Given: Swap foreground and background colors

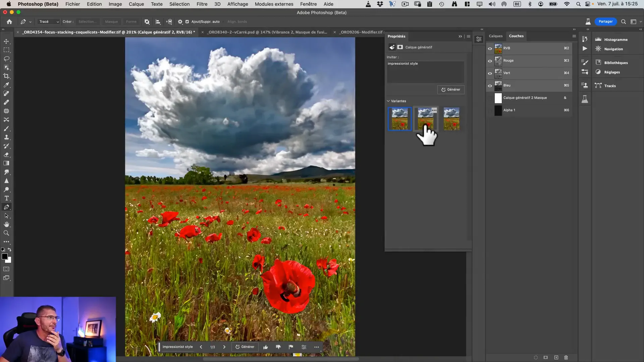Looking at the screenshot, I should point(9,250).
